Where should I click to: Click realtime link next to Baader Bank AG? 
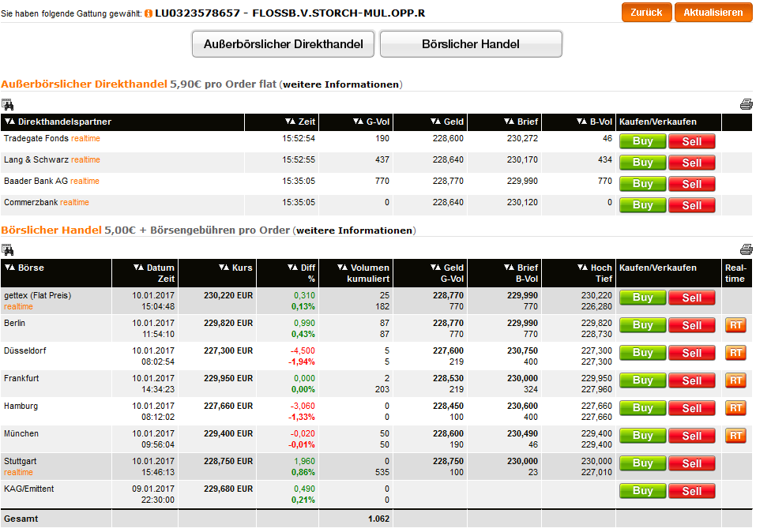(85, 182)
